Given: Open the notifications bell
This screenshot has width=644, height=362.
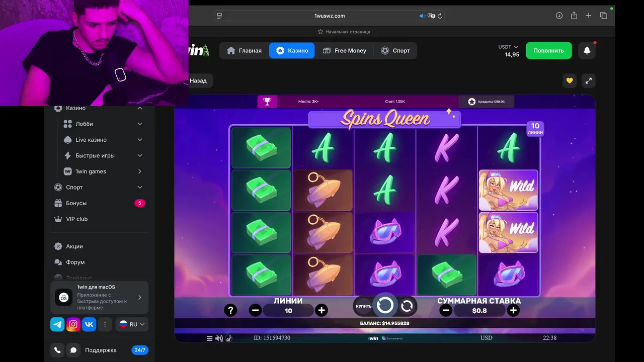Looking at the screenshot, I should (587, 51).
